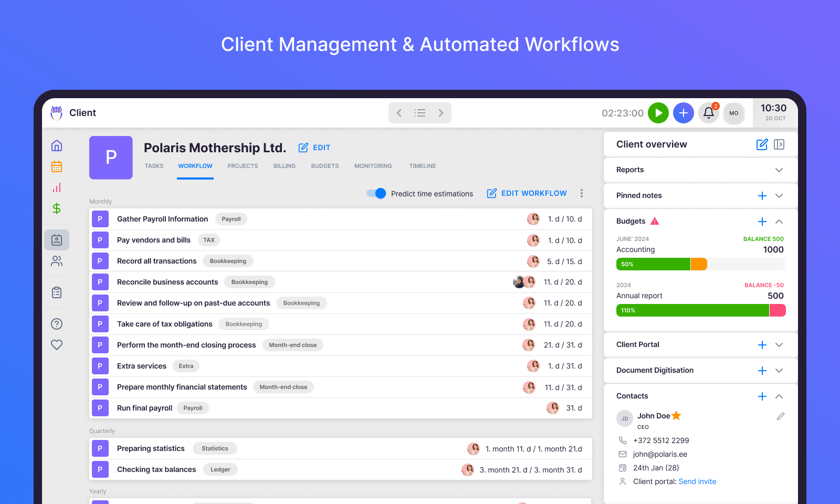Select the team members icon in sidebar
Screen dimensions: 840x504
pos(56,261)
